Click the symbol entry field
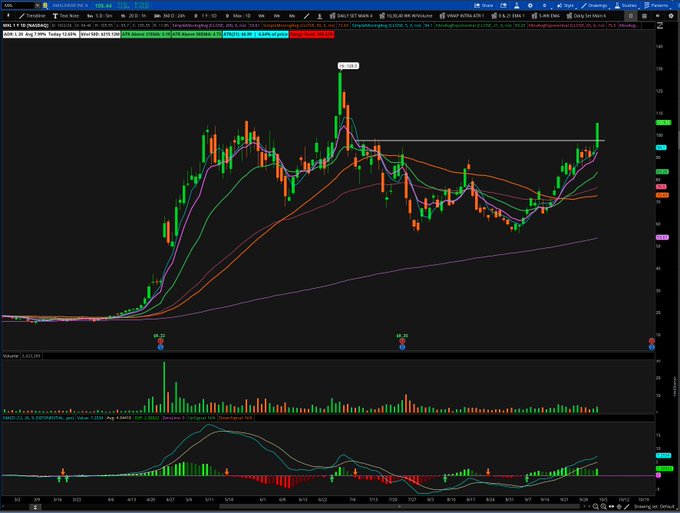 [x=17, y=6]
